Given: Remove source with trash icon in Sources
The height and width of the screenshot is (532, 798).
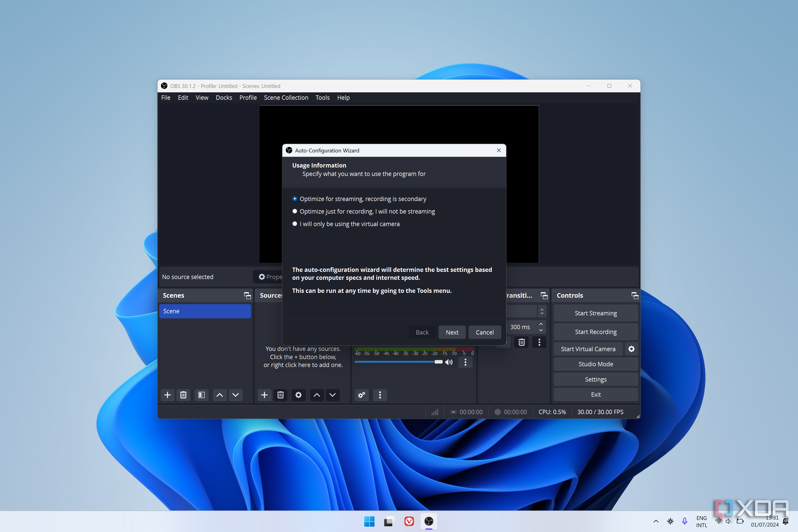Looking at the screenshot, I should 280,395.
